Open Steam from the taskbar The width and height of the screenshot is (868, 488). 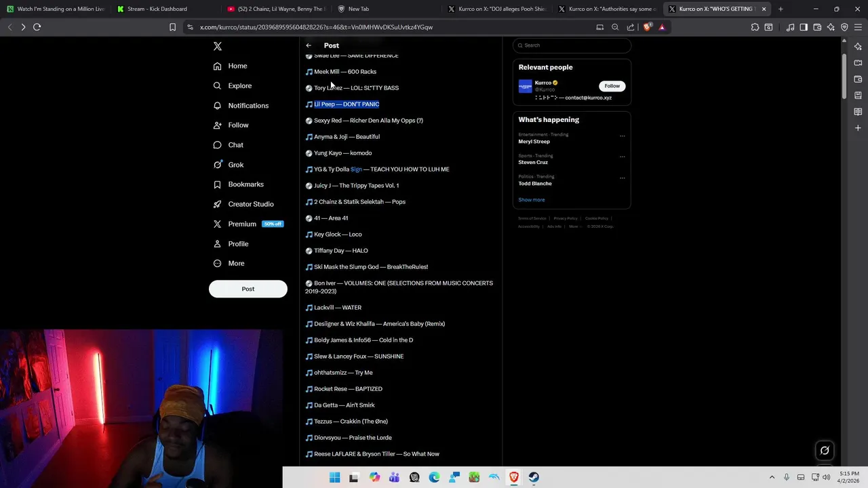pos(534,477)
